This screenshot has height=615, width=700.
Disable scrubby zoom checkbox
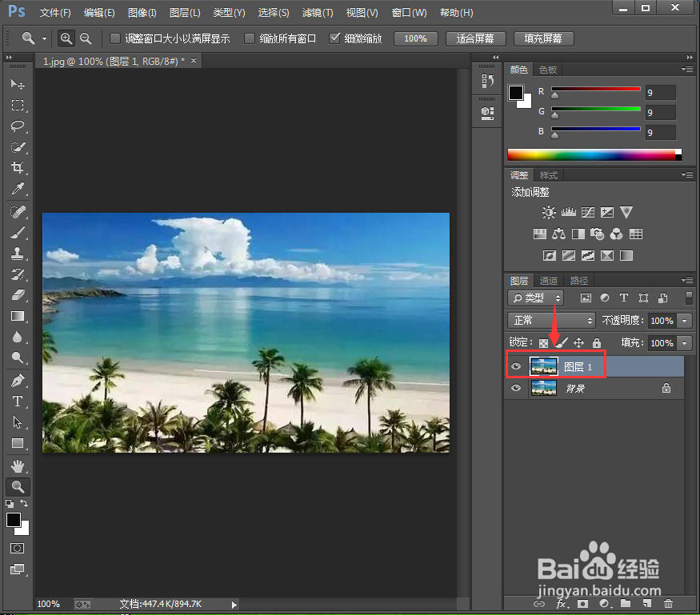click(x=335, y=38)
